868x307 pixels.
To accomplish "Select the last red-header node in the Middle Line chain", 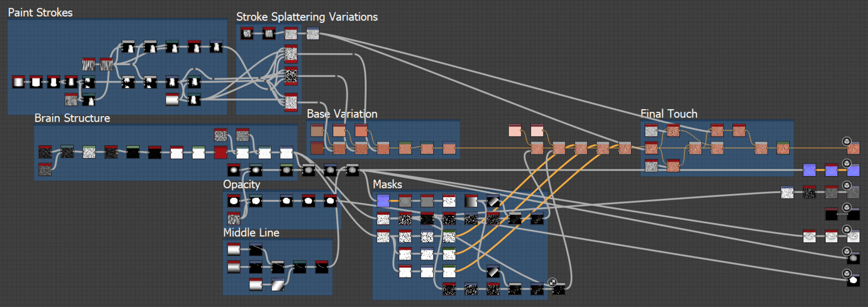I will (x=321, y=267).
